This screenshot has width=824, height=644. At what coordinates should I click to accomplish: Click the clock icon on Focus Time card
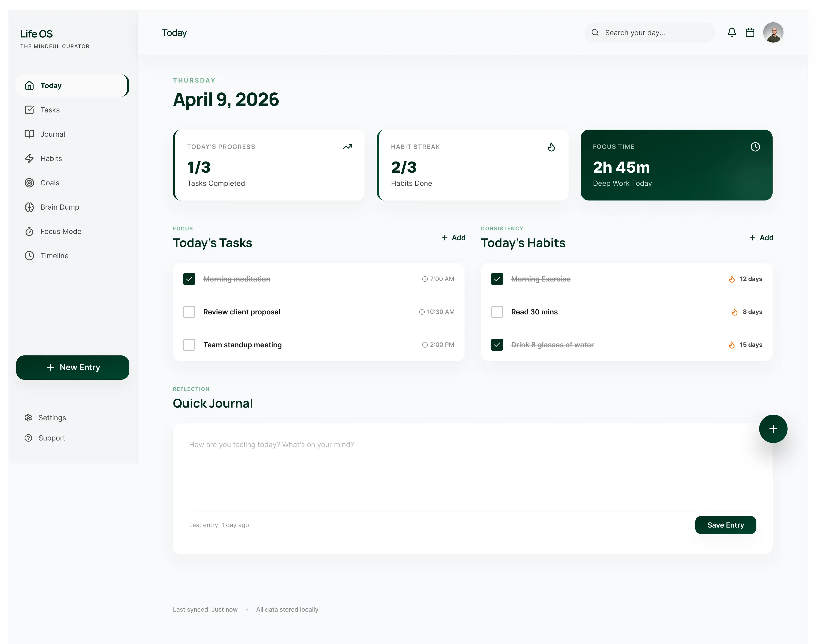coord(755,147)
